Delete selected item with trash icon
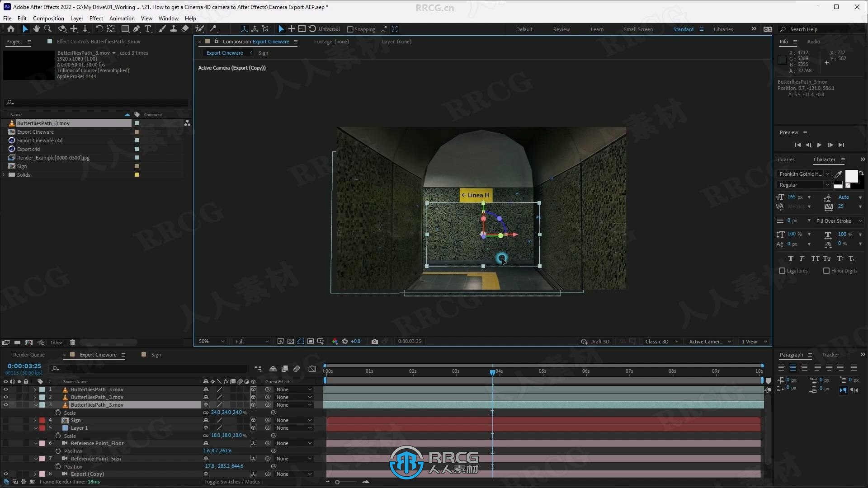Screen dimensions: 868x488 click(72, 343)
